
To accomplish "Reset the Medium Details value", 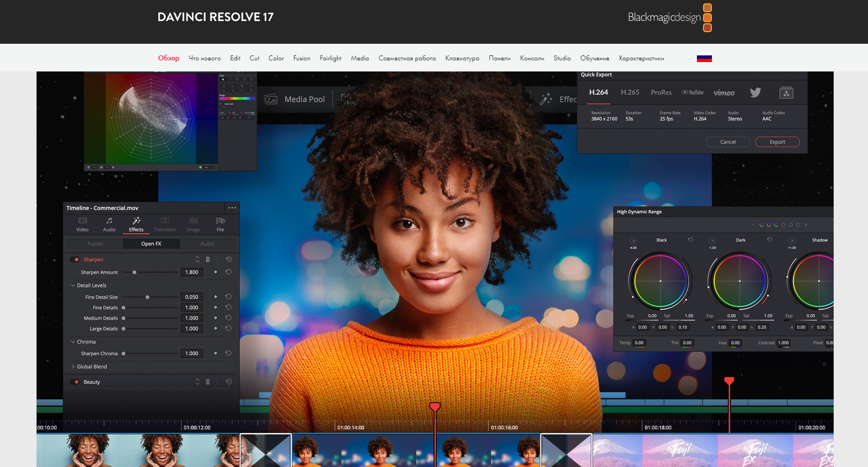I will coord(228,318).
